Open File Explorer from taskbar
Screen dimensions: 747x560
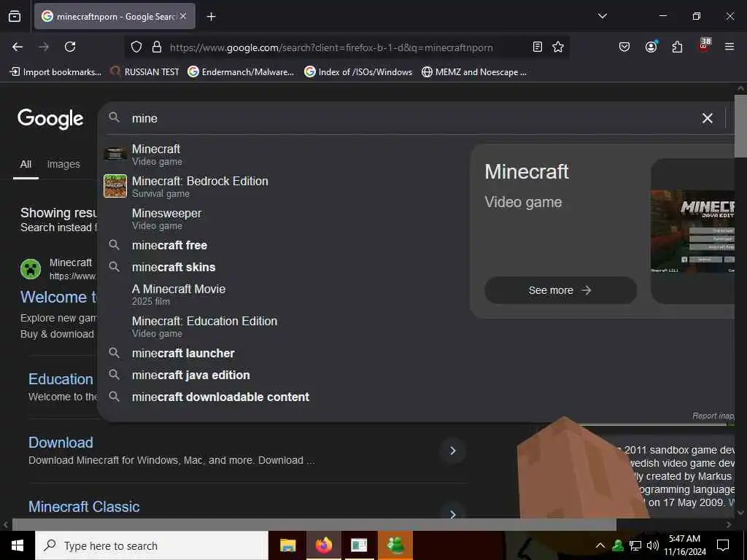click(287, 545)
